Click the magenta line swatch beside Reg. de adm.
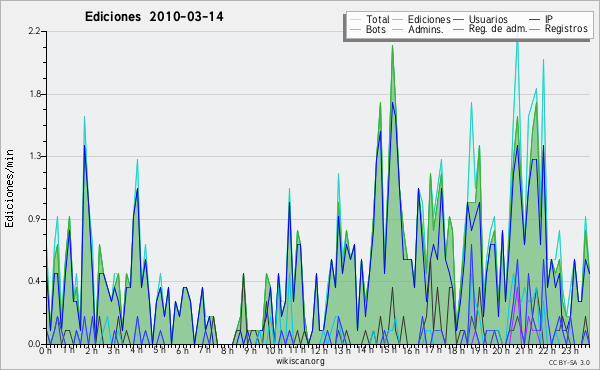This screenshot has width=600, height=370. [x=458, y=29]
